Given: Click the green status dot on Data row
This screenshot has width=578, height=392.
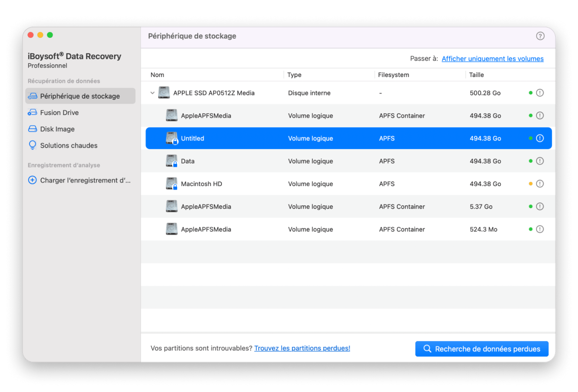Looking at the screenshot, I should (x=531, y=161).
